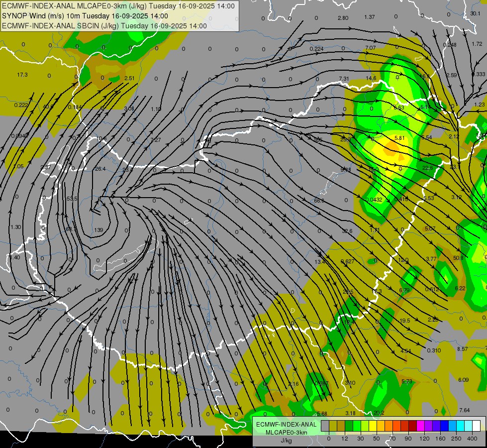Click the map value 2.51
Screen dimensions: 487x448
tap(129, 78)
